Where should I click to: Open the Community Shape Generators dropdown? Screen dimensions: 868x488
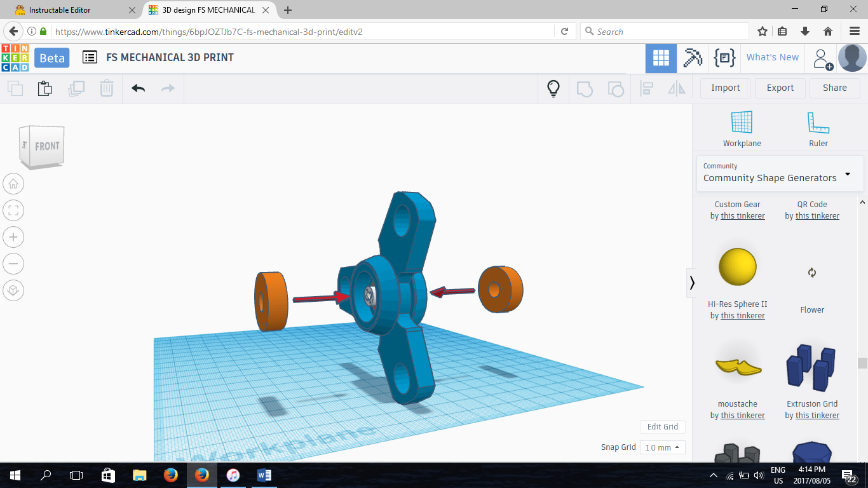tap(780, 173)
